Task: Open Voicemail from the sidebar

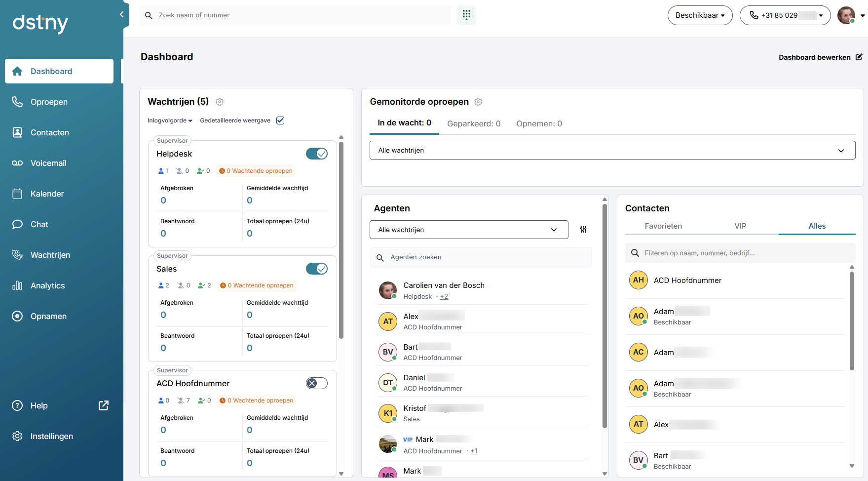Action: point(48,163)
